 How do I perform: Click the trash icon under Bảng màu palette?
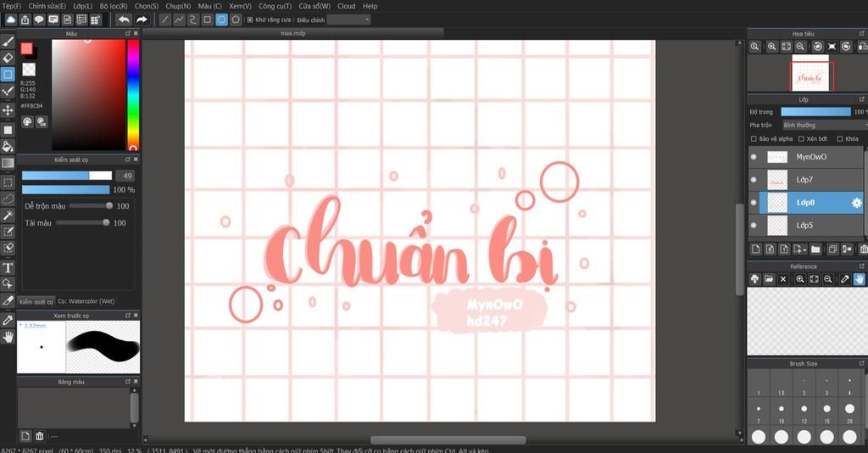(39, 436)
